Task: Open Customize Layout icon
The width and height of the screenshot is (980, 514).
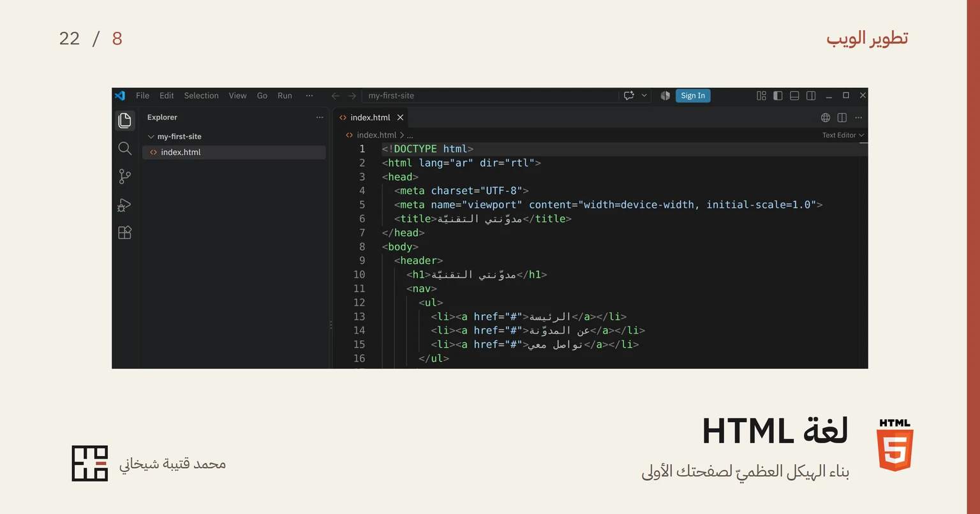Action: [x=761, y=96]
